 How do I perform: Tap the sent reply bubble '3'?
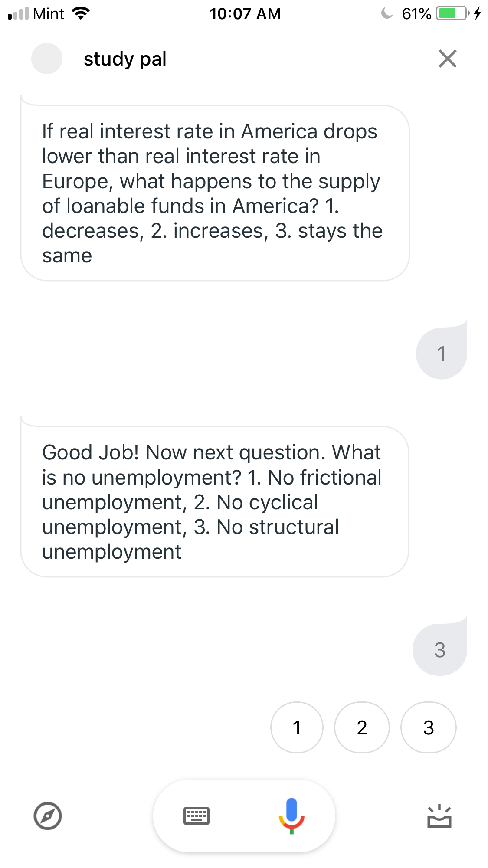pyautogui.click(x=439, y=650)
